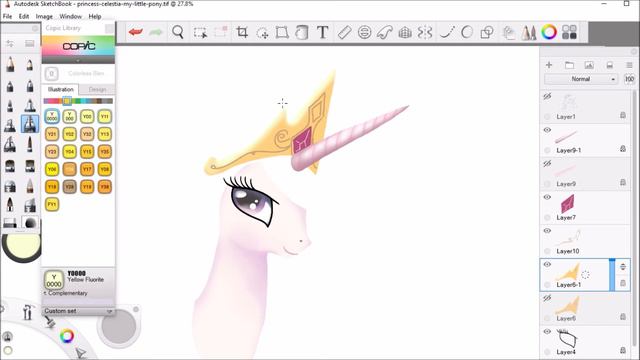The image size is (640, 360).
Task: Open the File menu
Action: (7, 16)
